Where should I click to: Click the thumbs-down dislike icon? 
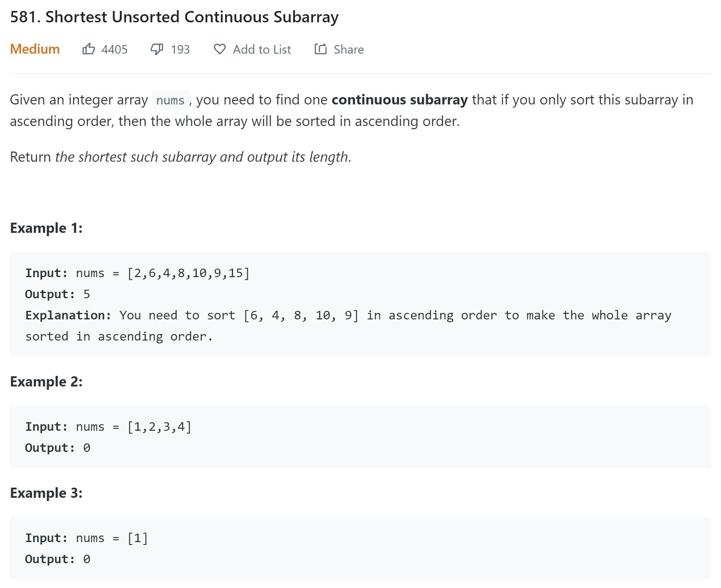157,49
